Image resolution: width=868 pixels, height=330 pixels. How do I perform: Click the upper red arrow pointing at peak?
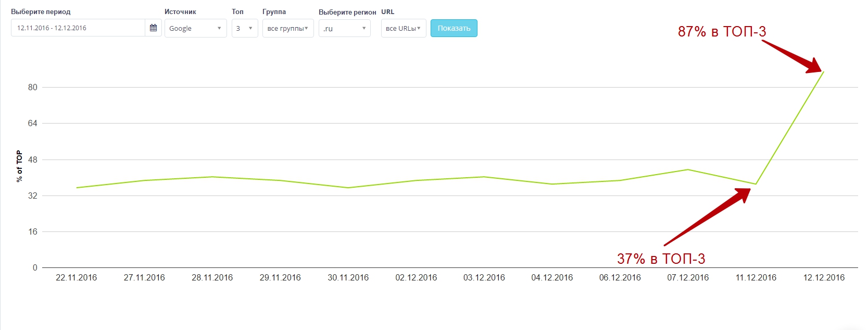tap(792, 56)
